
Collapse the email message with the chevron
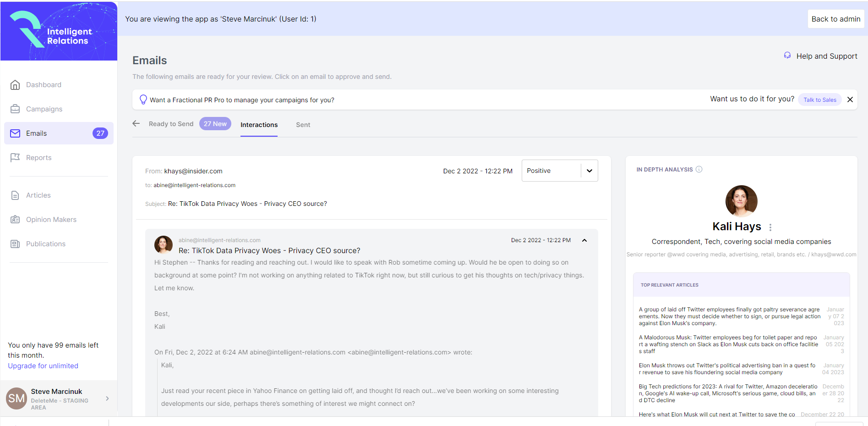584,240
